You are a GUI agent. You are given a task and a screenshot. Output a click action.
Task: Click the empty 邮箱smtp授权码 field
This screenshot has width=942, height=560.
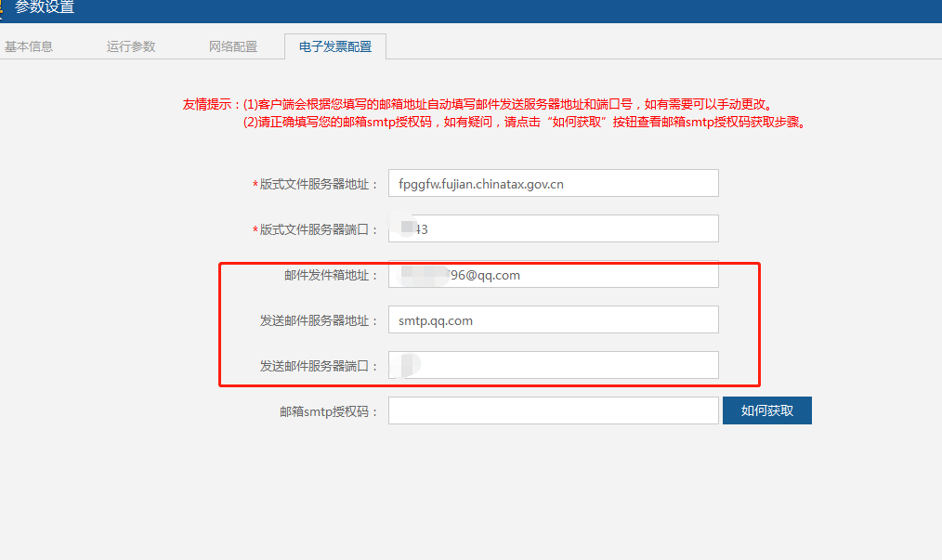coord(553,410)
